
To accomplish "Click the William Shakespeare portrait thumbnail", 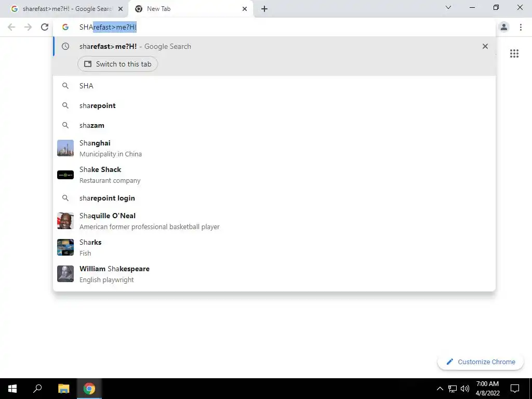I will (x=65, y=274).
